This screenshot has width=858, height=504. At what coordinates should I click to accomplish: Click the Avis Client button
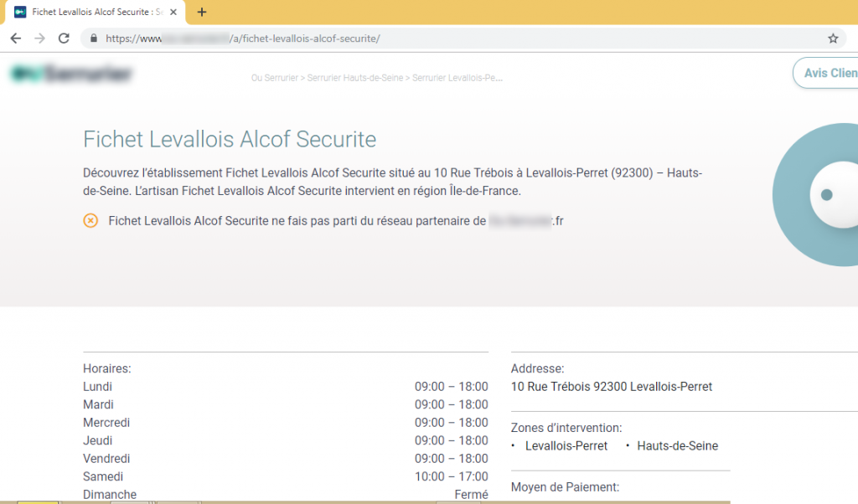830,73
